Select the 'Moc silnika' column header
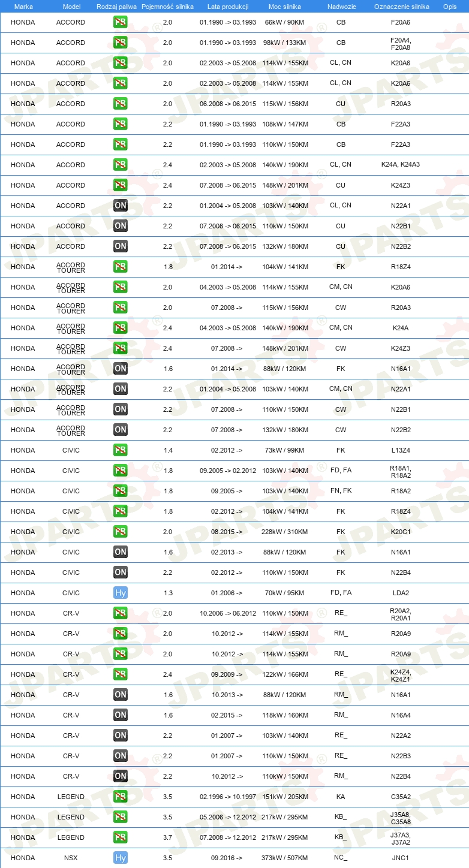The image size is (469, 868). [285, 7]
